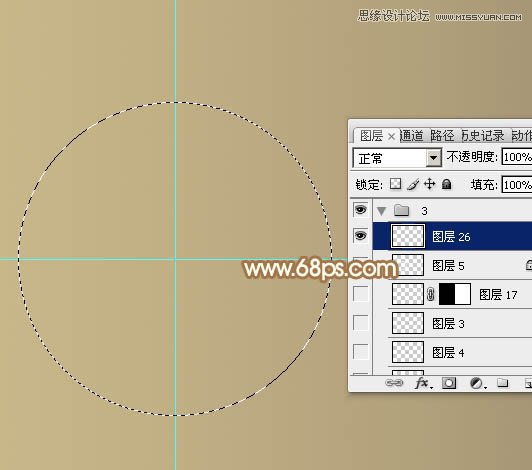
Task: Switch to 通道 tab
Action: pos(412,136)
